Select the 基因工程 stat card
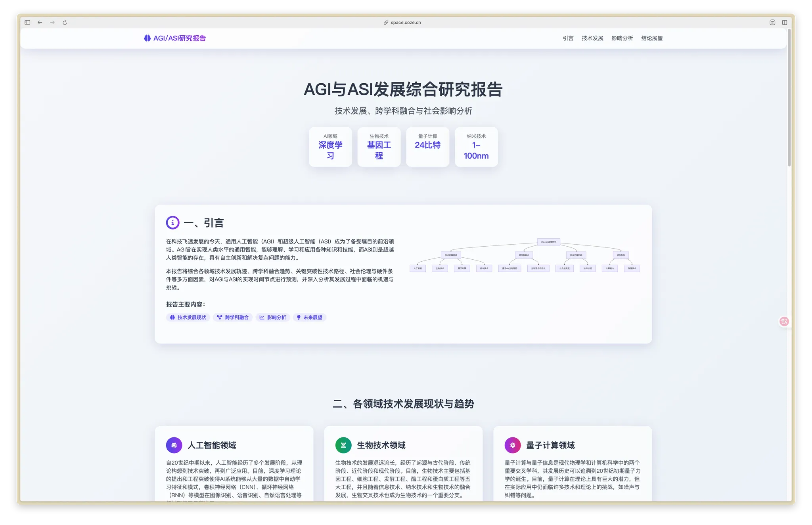 click(379, 147)
